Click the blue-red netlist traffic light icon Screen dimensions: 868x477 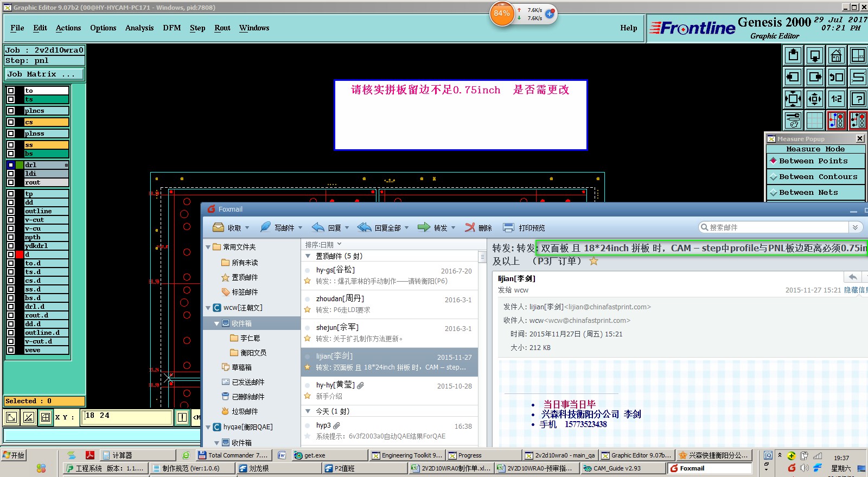point(837,120)
